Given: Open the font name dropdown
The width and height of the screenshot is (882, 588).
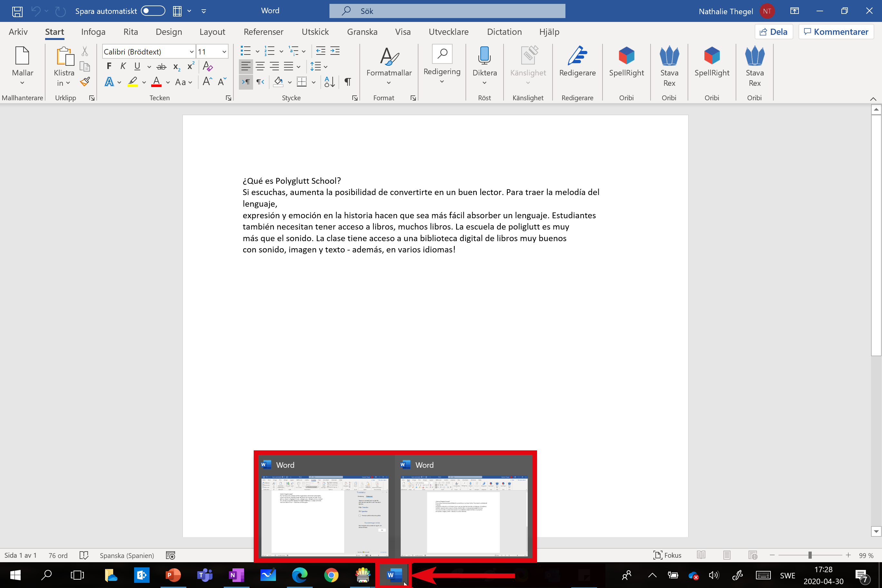Looking at the screenshot, I should pos(191,52).
